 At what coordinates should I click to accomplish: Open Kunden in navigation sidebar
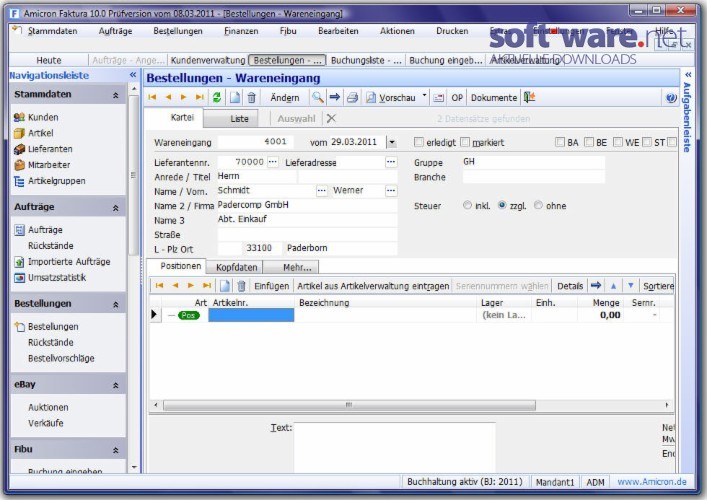(43, 117)
